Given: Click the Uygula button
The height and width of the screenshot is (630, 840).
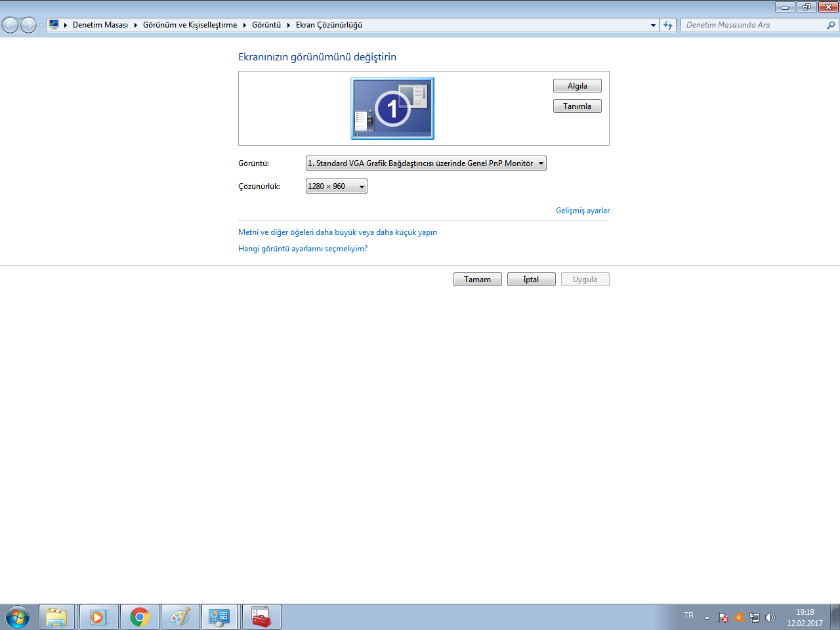Looking at the screenshot, I should [x=585, y=280].
